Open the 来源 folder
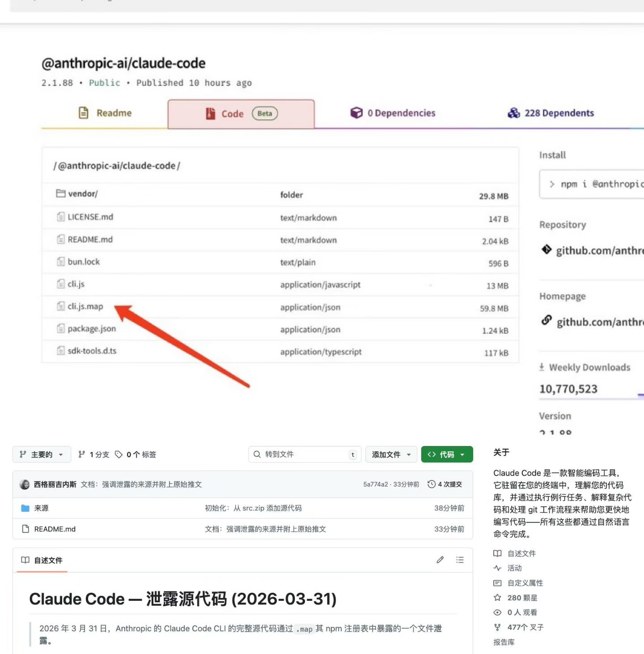The height and width of the screenshot is (654, 644). [41, 508]
